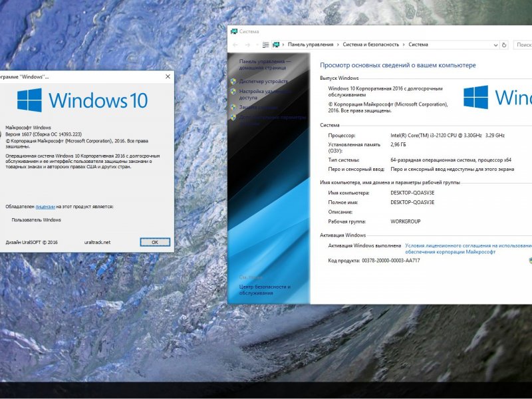Screen dimensions: 532x399
Task: Click the Активация Windows выполнена text
Action: 364,245
